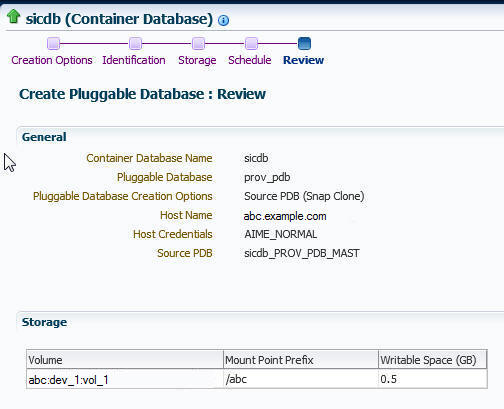
Task: Collapse the Storage section header
Action: [x=44, y=322]
